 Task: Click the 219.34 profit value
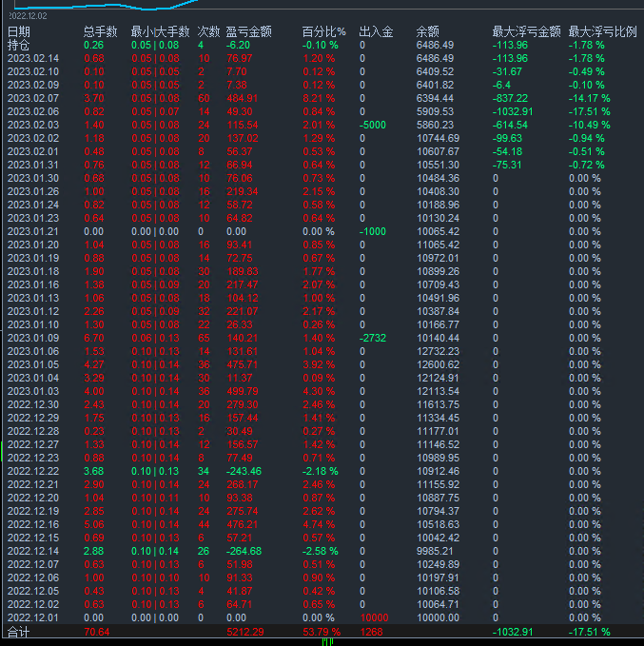(242, 191)
